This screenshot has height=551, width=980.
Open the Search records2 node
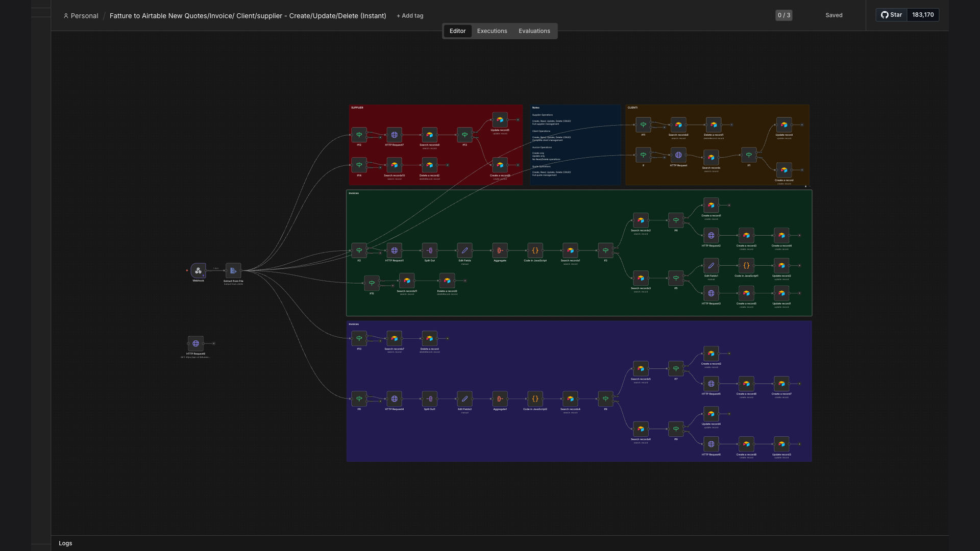pos(641,220)
